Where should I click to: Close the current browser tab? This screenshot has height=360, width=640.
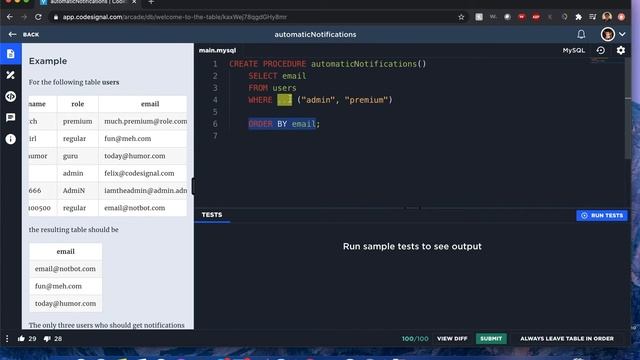click(134, 2)
